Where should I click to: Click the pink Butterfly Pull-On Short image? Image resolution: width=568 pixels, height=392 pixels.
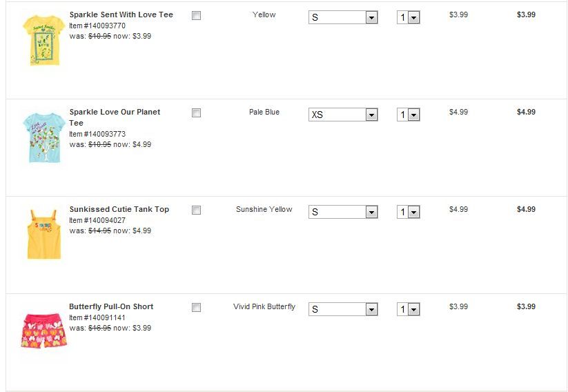[43, 331]
